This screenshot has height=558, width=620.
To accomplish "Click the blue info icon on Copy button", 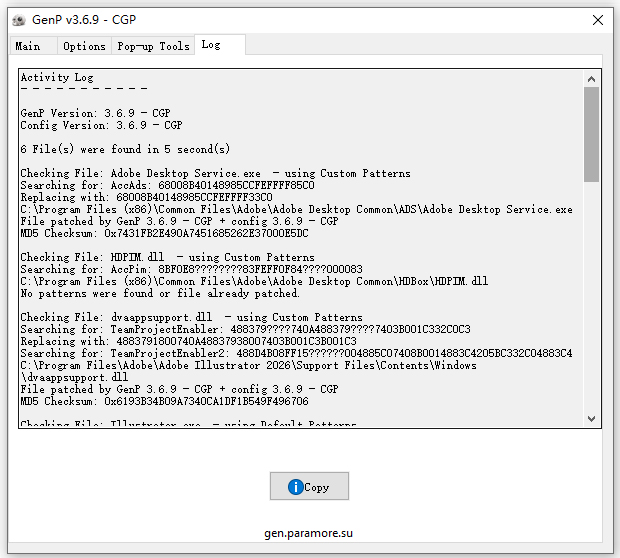I will [x=295, y=487].
